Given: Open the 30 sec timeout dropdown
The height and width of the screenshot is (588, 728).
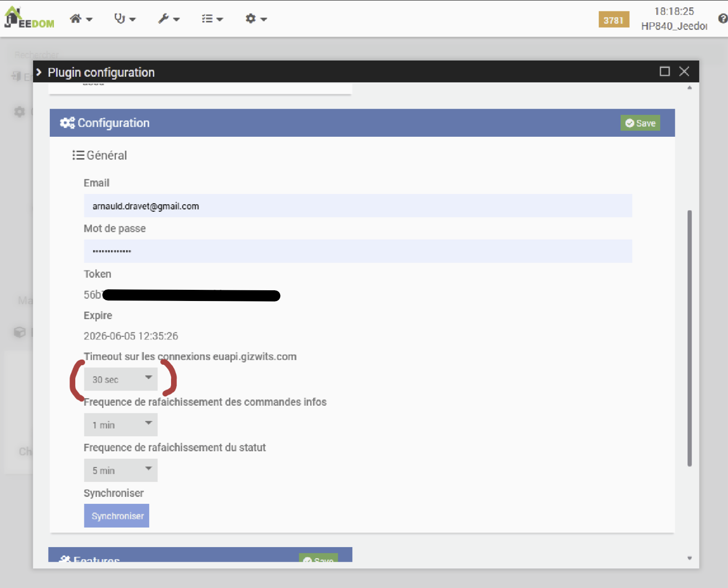Looking at the screenshot, I should [121, 380].
